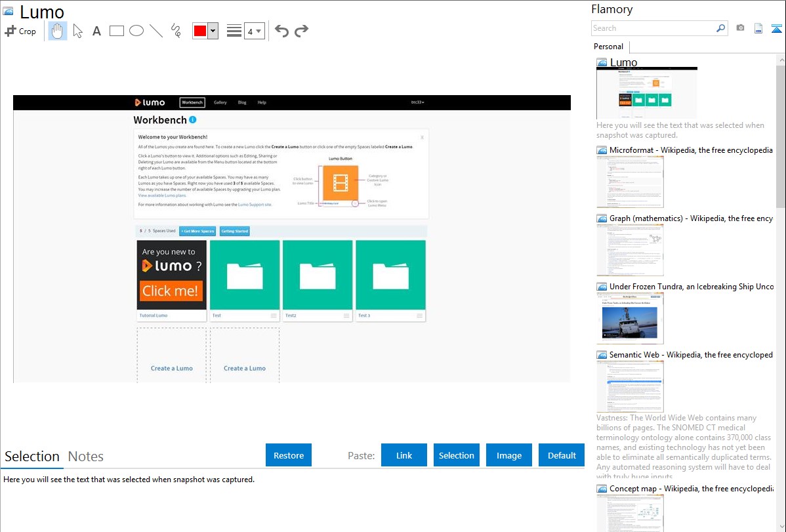Screen dimensions: 786x532
Task: Click the lumo logo in the captured page
Action: coord(150,102)
